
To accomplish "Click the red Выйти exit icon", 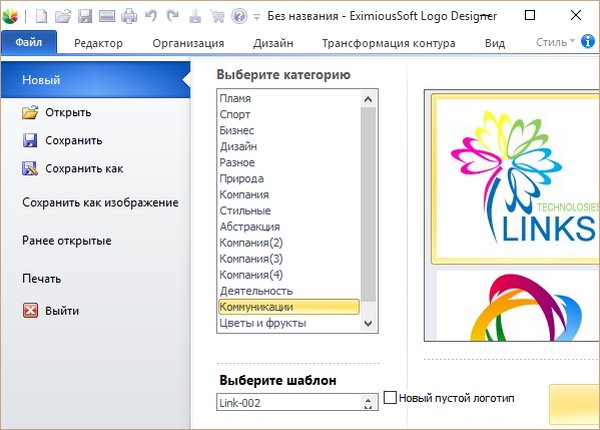I will click(30, 310).
